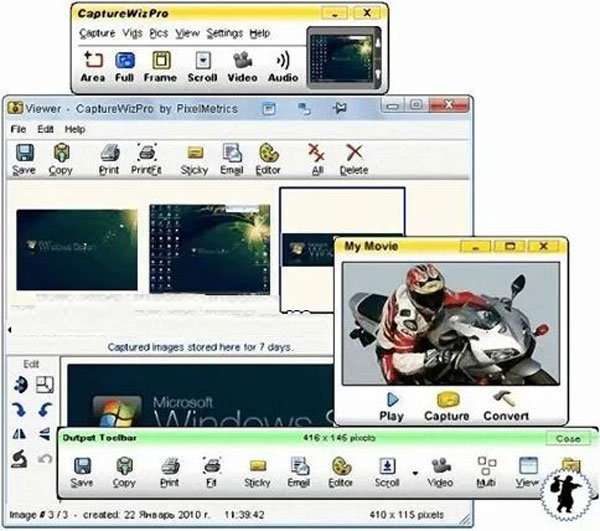The height and width of the screenshot is (531, 600).
Task: Open the Editor from the Viewer toolbar
Action: click(x=268, y=159)
